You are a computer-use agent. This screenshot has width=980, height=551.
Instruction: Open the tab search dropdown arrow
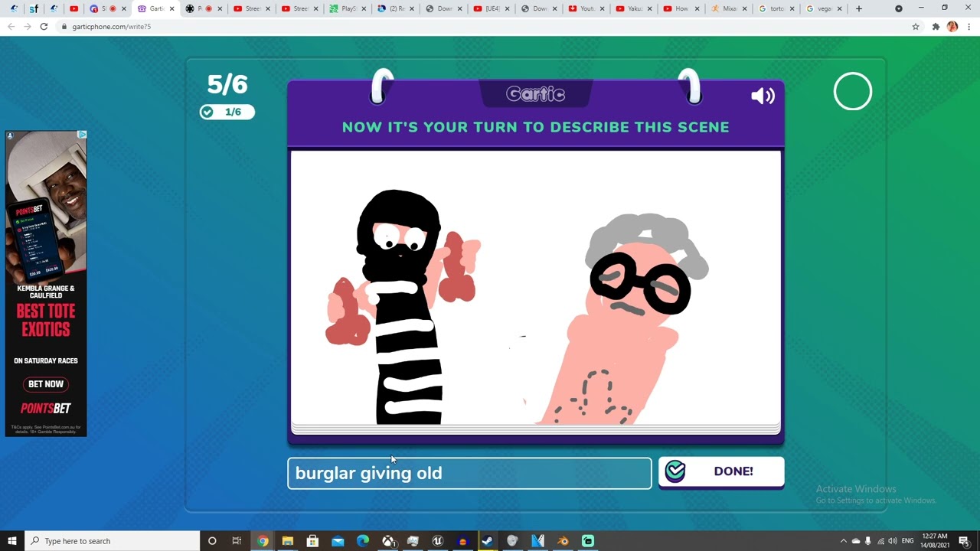899,8
